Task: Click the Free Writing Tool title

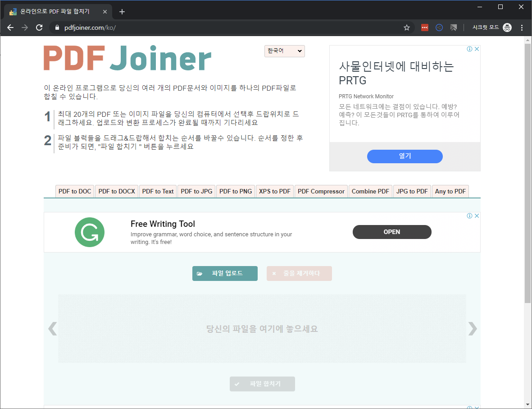Action: point(163,224)
